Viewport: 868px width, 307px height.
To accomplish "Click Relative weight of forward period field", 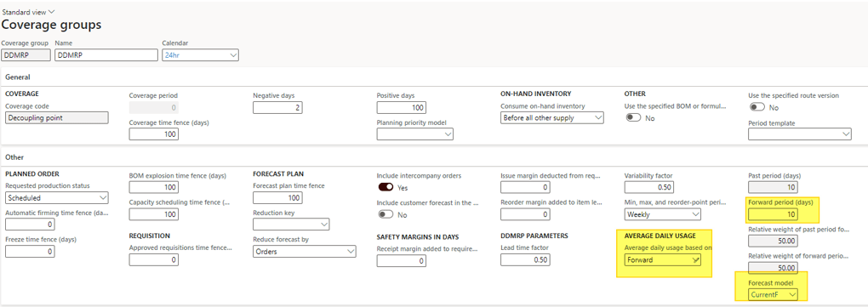I will pyautogui.click(x=774, y=268).
